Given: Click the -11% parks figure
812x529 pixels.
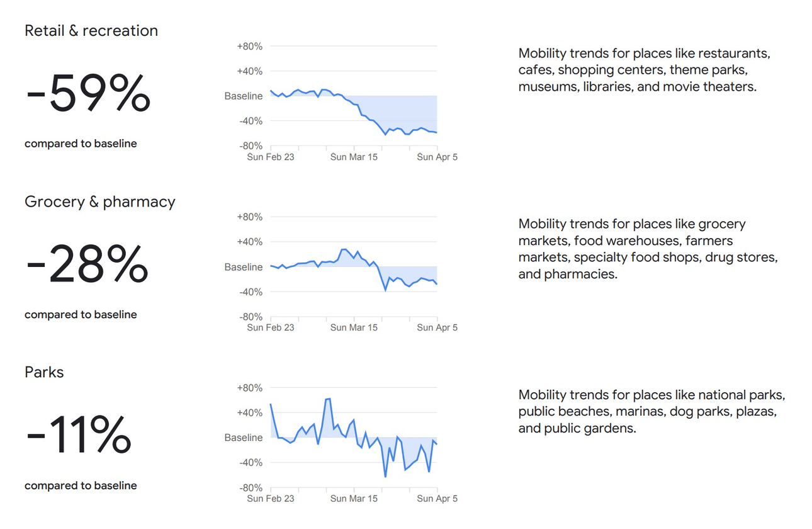Looking at the screenshot, I should 79,436.
